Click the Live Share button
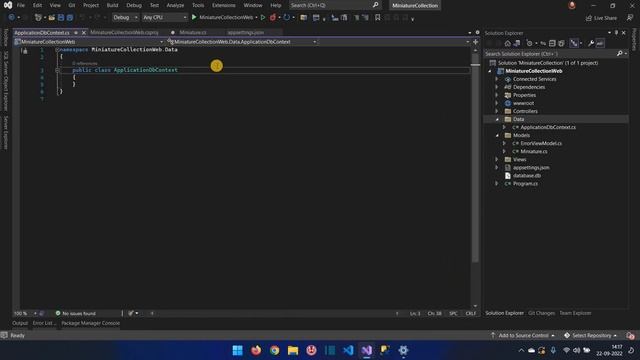Screen dimensions: 640x360 pyautogui.click(x=601, y=18)
